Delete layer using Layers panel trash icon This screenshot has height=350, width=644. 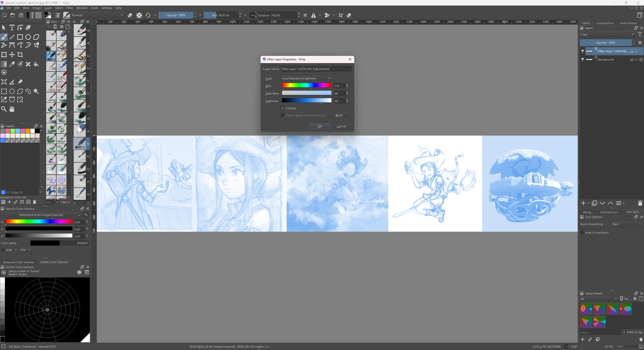[640, 203]
